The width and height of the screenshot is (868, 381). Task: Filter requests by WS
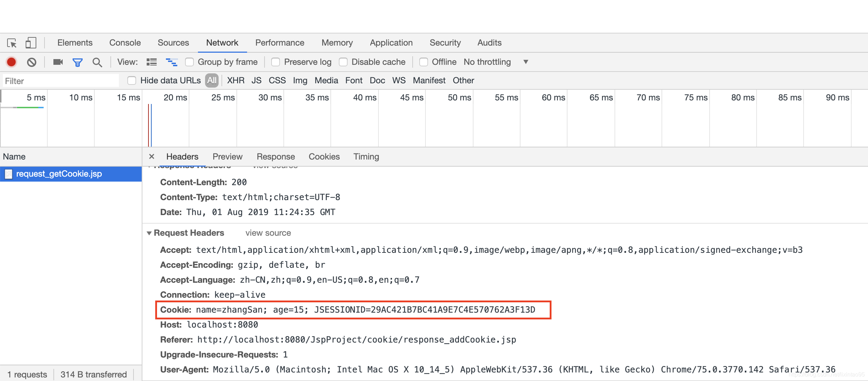(399, 80)
